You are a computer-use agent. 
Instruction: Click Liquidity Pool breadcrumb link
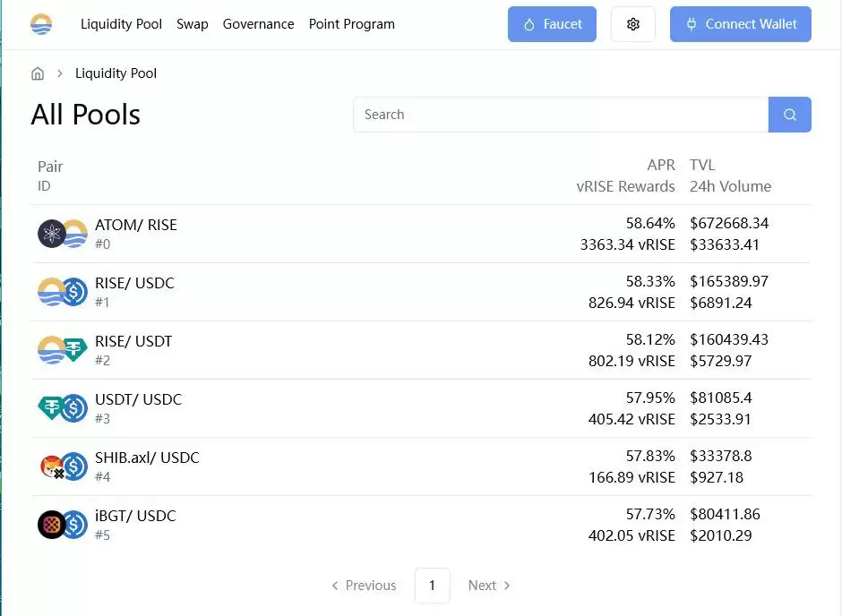click(116, 73)
